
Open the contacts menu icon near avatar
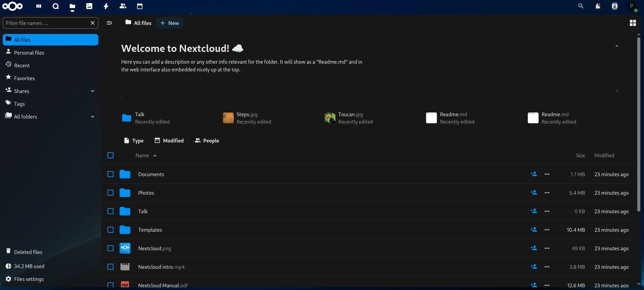click(615, 6)
